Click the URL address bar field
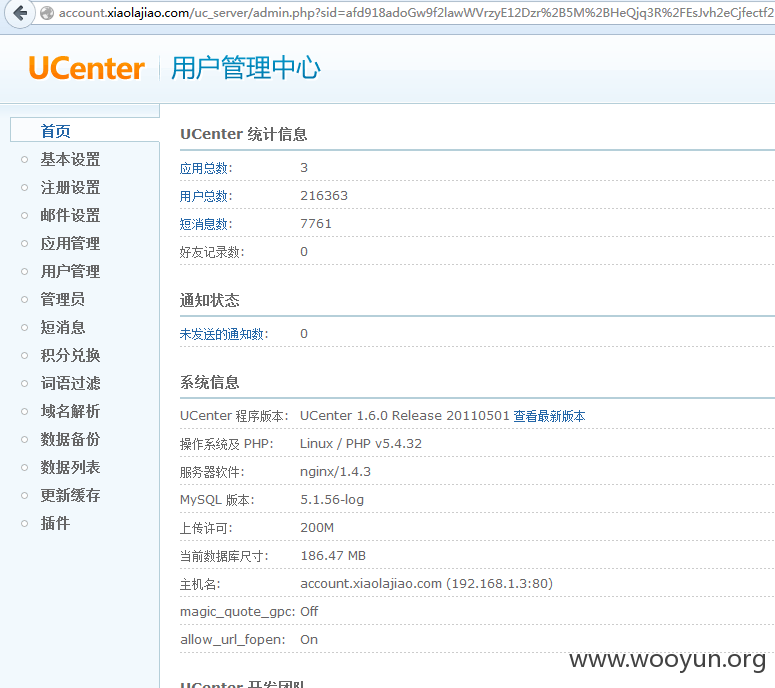775x688 pixels. pyautogui.click(x=405, y=13)
